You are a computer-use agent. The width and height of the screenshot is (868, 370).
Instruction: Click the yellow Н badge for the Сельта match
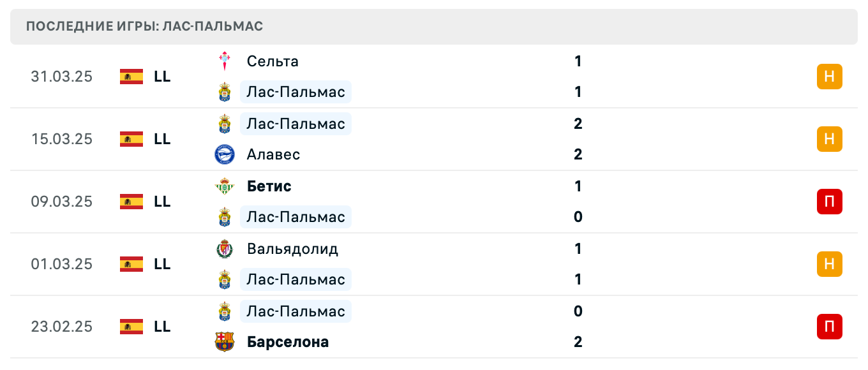(829, 77)
